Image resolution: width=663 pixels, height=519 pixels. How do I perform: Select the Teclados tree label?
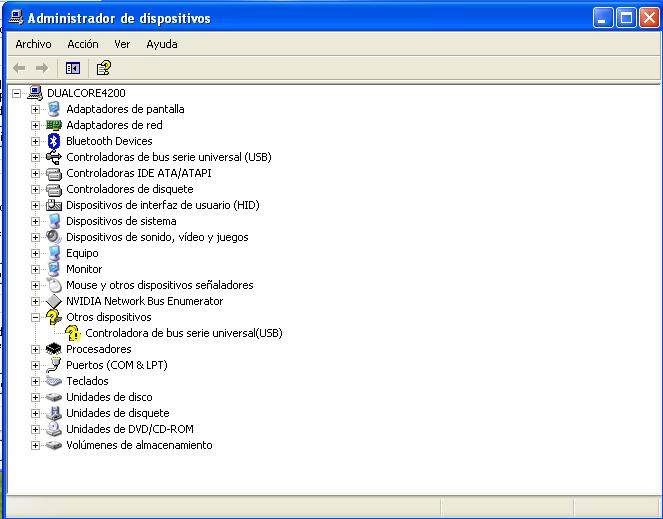pos(87,381)
